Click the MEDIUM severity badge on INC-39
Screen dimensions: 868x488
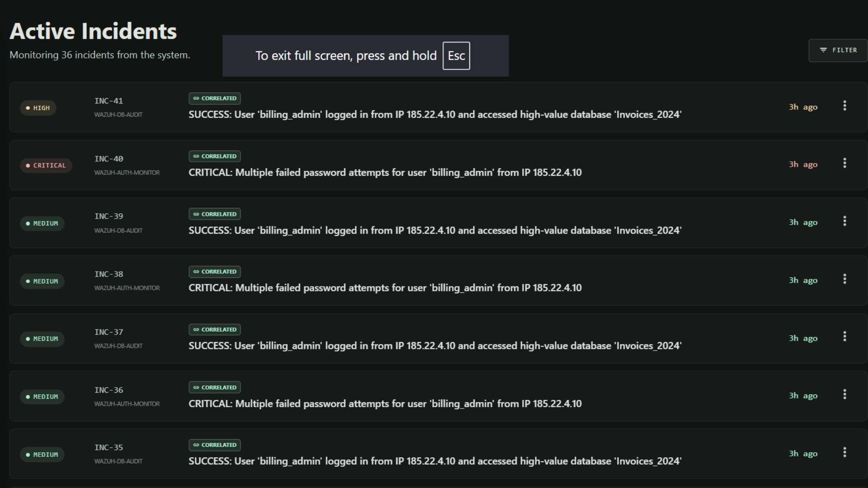(42, 223)
